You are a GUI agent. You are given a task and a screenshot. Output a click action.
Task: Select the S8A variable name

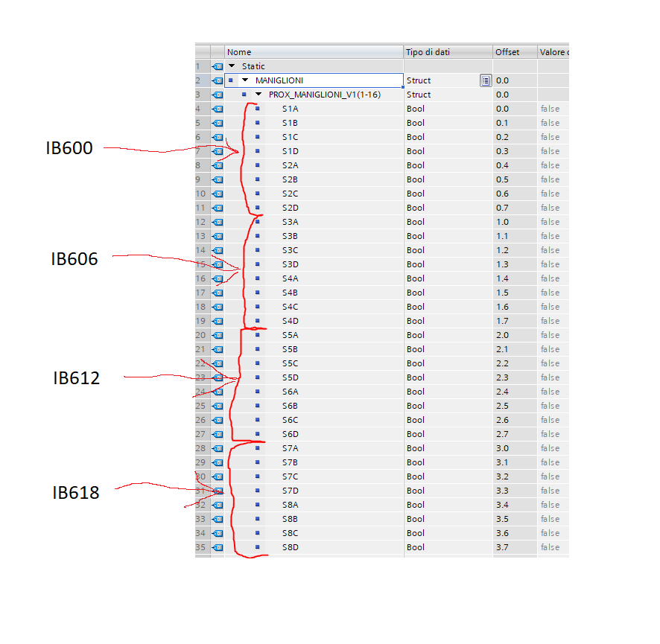point(290,505)
